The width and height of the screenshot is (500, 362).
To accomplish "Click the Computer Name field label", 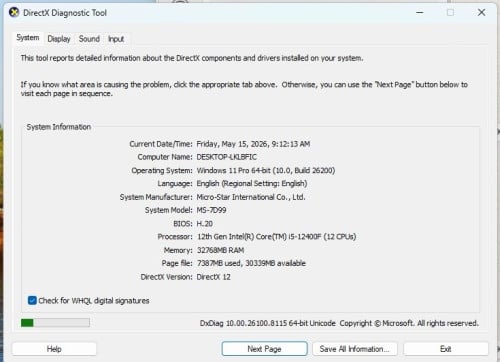I will point(165,157).
